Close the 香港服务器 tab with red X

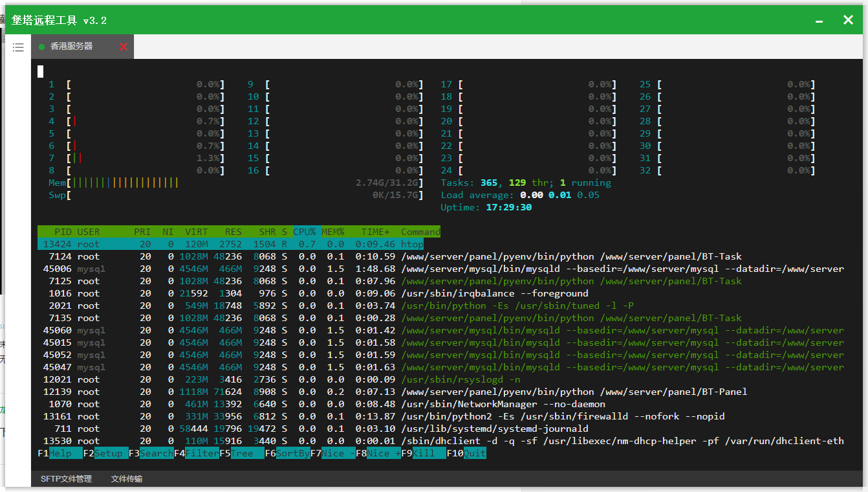coord(123,47)
